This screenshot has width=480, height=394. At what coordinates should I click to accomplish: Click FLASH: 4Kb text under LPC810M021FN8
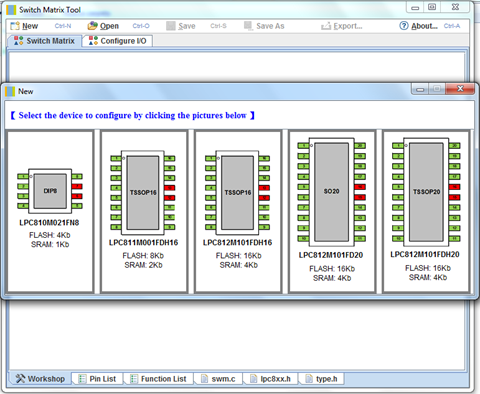[50, 235]
